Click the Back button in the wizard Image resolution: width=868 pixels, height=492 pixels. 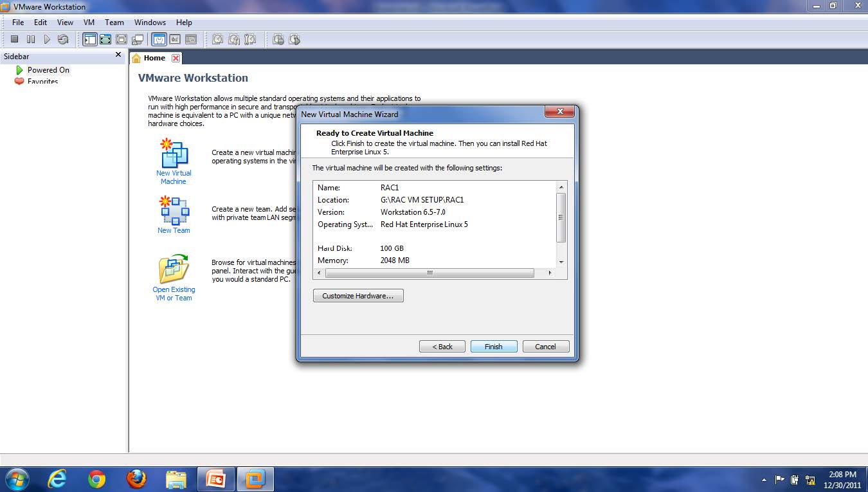tap(442, 346)
